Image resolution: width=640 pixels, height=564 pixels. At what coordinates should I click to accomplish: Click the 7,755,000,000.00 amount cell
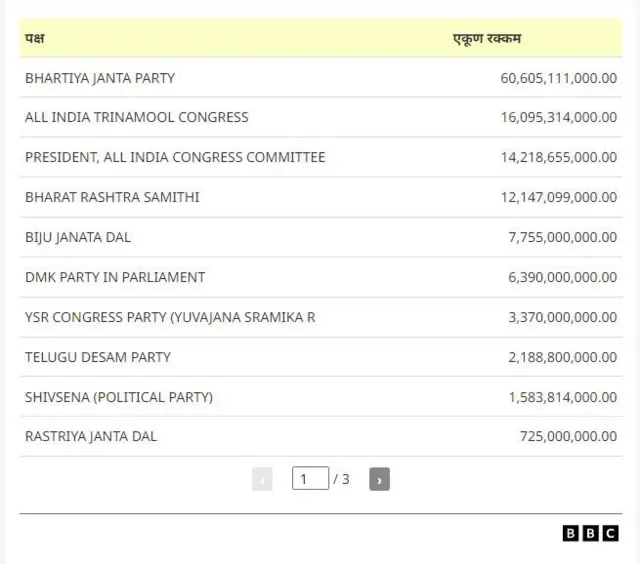(562, 237)
